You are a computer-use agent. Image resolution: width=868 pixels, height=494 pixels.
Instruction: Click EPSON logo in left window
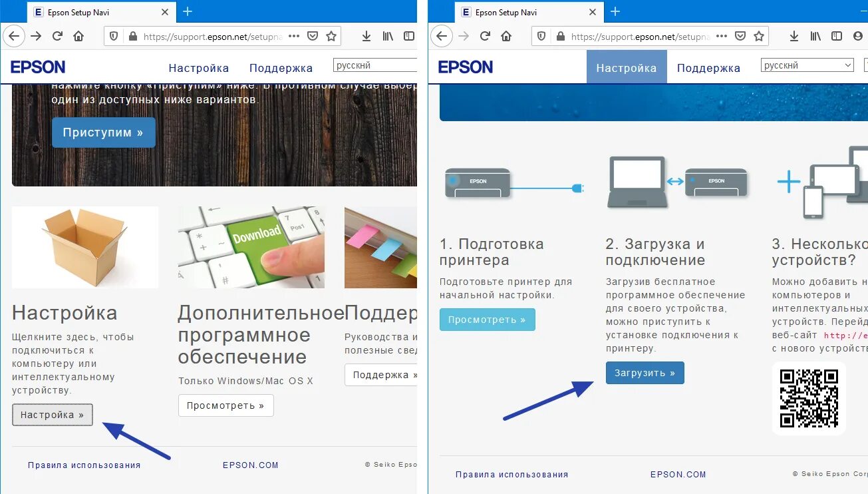point(38,67)
